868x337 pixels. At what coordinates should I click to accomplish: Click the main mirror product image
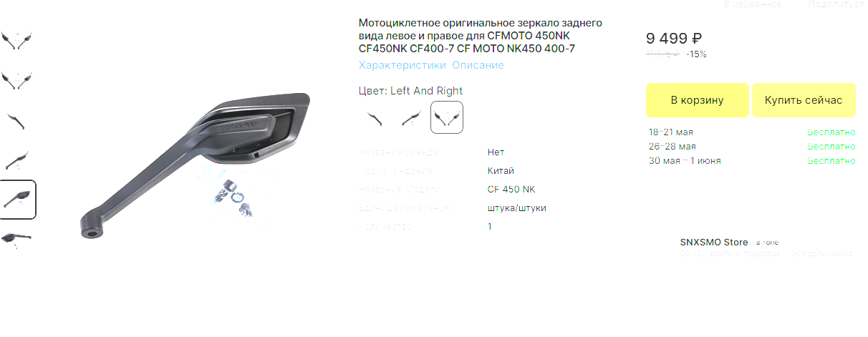(195, 165)
